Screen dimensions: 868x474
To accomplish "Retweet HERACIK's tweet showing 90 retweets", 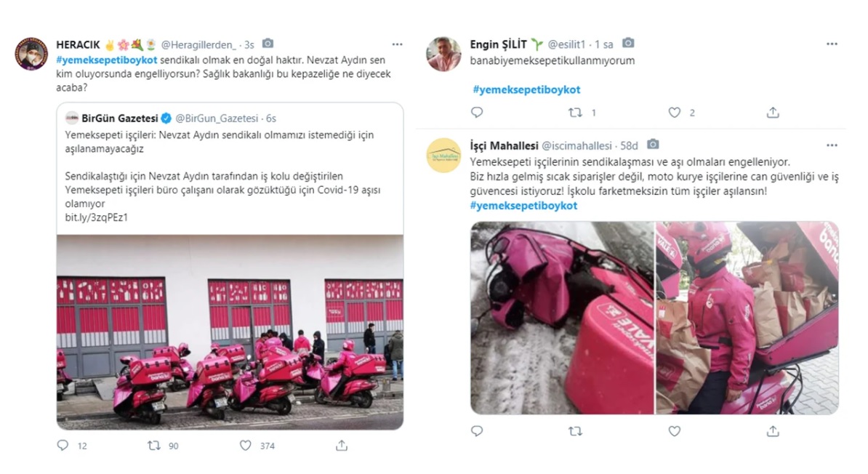I will [154, 445].
